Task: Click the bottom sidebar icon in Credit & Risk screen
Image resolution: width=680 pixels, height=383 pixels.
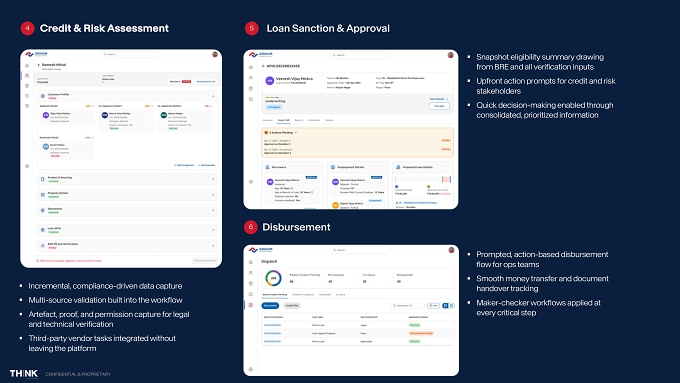Action: click(27, 166)
